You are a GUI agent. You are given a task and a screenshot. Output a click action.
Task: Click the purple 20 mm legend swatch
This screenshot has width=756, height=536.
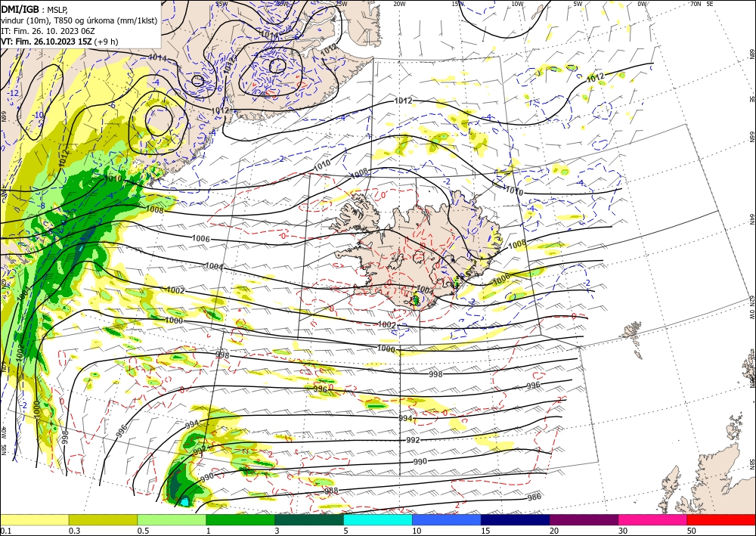pyautogui.click(x=584, y=519)
